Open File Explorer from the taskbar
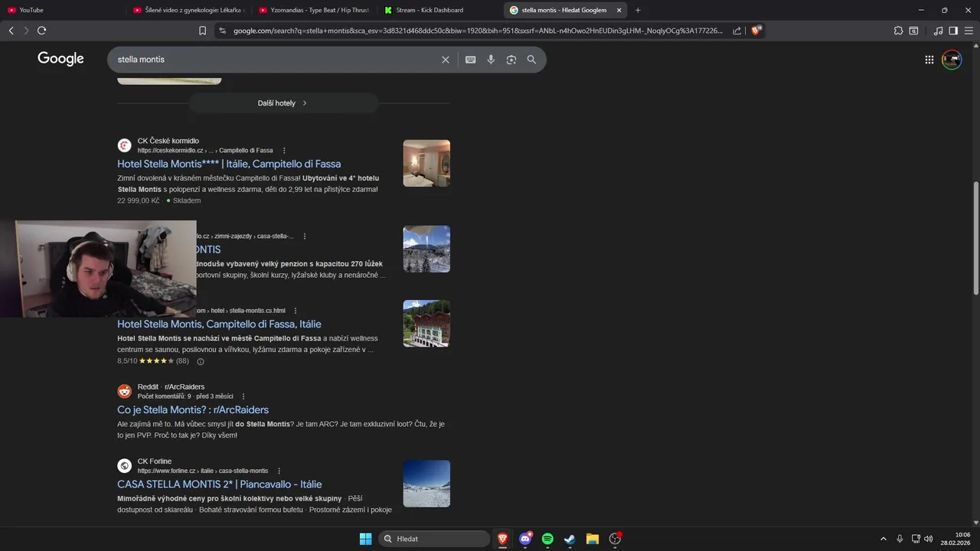 (x=592, y=539)
